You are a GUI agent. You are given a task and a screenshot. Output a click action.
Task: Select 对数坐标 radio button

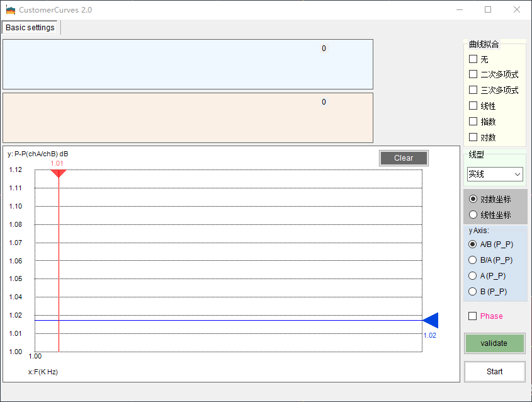[x=473, y=199]
